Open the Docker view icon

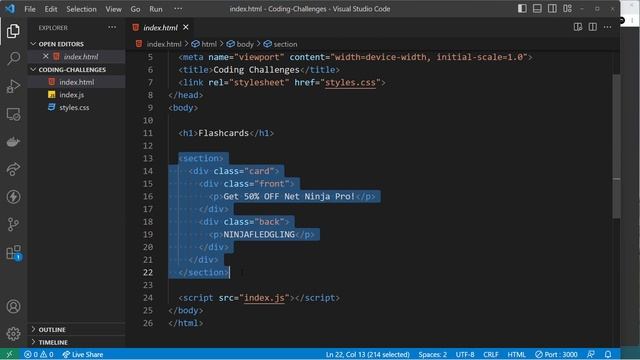(x=13, y=142)
